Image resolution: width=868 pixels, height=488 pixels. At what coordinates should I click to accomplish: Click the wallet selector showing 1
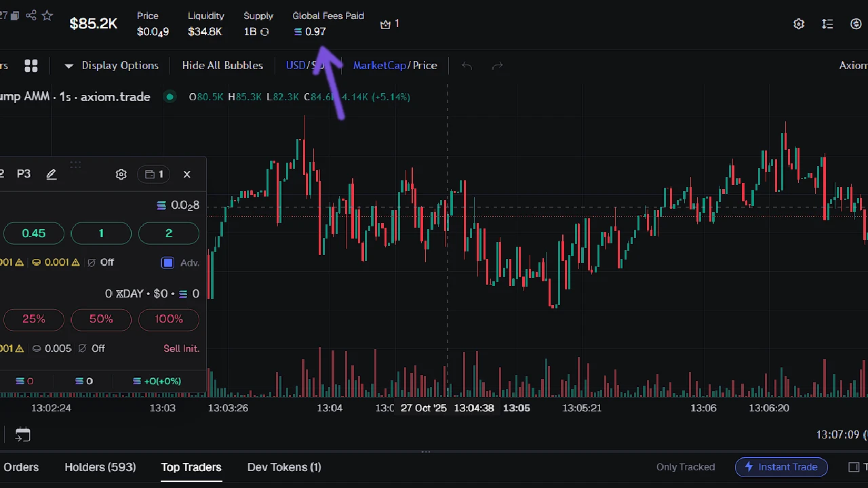(x=154, y=174)
